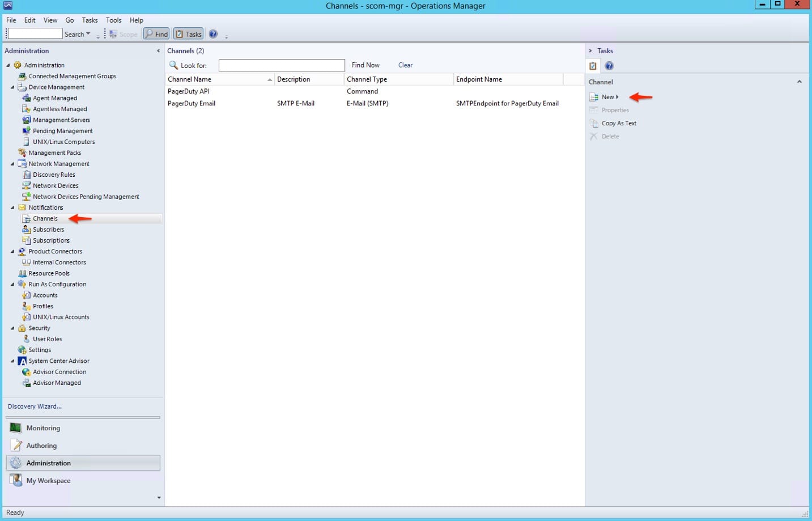Viewport: 812px width, 521px height.
Task: Switch to My Workspace
Action: point(83,481)
